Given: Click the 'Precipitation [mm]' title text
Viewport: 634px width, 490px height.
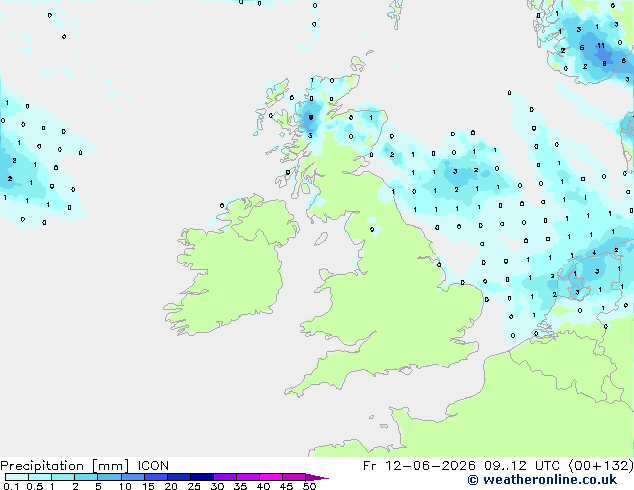Looking at the screenshot, I should (x=64, y=466).
